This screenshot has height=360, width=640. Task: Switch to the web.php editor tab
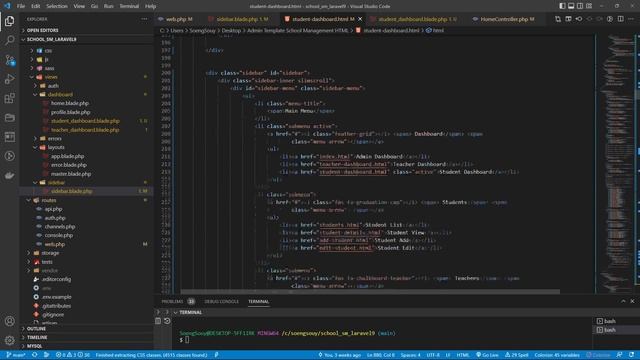[x=176, y=19]
